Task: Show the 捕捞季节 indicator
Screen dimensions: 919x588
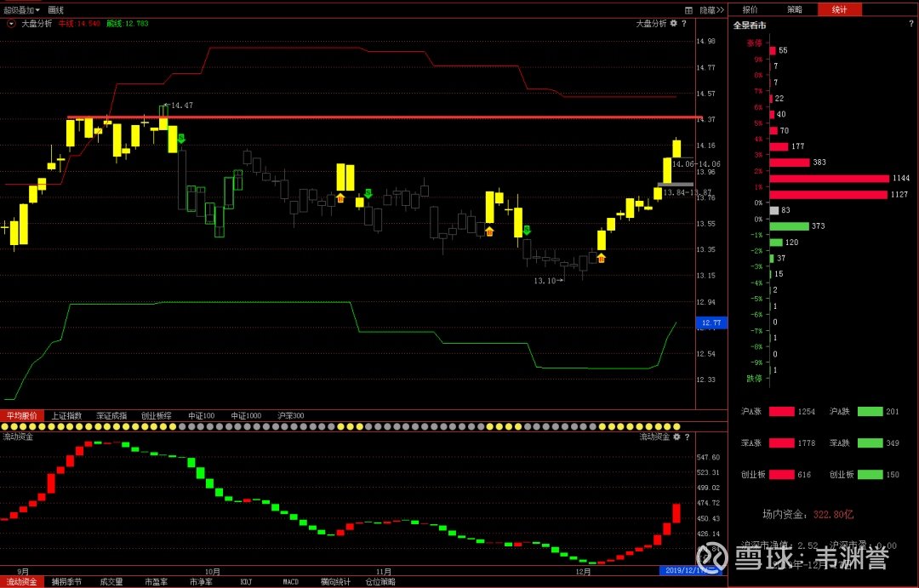Action: [66, 581]
